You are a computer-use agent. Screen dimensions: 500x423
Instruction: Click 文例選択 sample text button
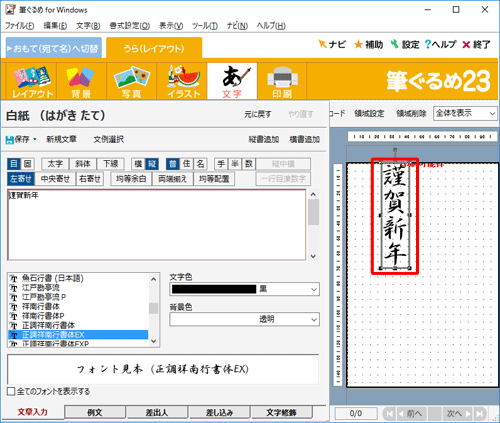click(109, 139)
